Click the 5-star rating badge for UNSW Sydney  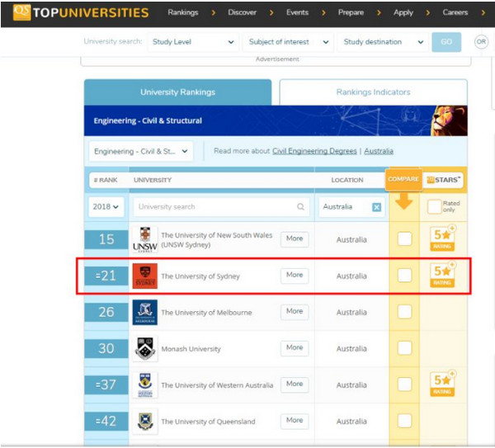[442, 238]
